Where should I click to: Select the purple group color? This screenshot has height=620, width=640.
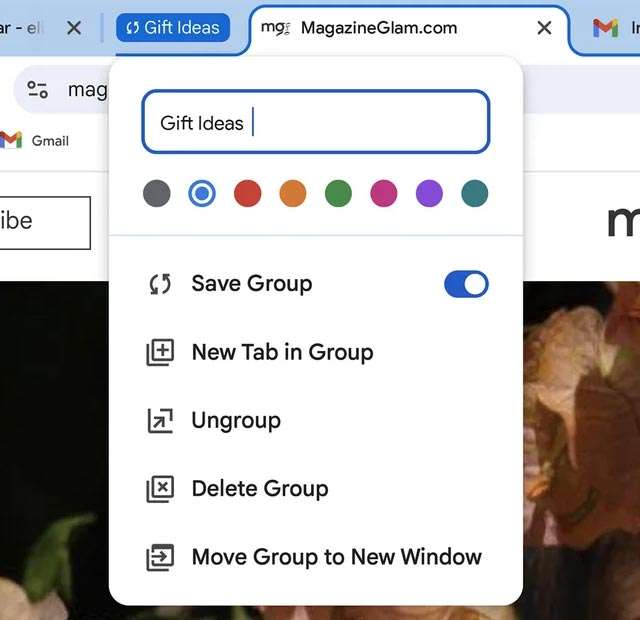coord(429,193)
